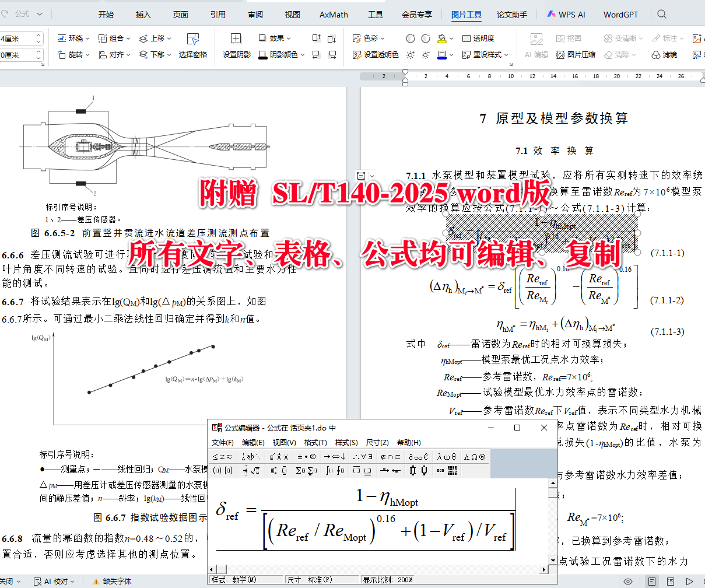Image resolution: width=705 pixels, height=588 pixels.
Task: Open integral templates palette
Action: pyautogui.click(x=335, y=470)
